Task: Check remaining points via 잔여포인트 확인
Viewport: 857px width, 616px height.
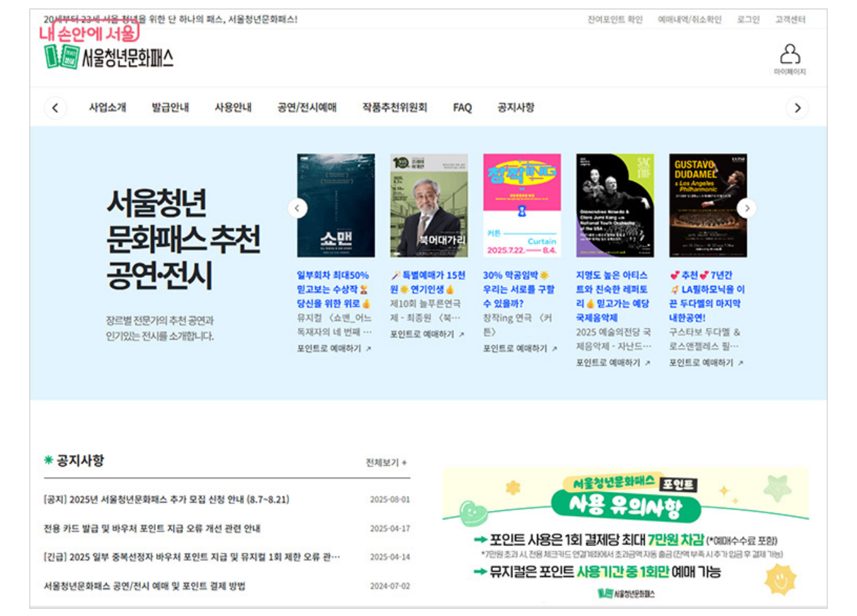Action: pyautogui.click(x=615, y=19)
